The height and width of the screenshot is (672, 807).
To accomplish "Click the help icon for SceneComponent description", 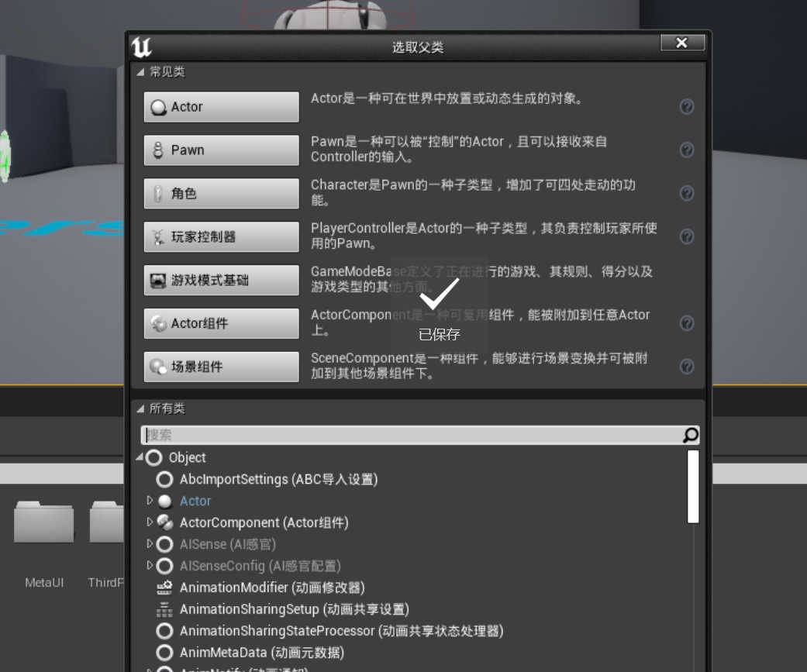I will [686, 367].
